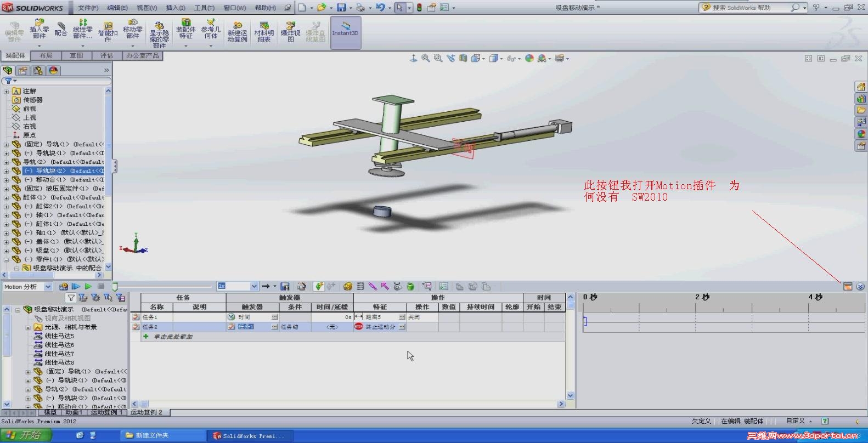Toggle Filter Results in MotionManager tree

(121, 298)
